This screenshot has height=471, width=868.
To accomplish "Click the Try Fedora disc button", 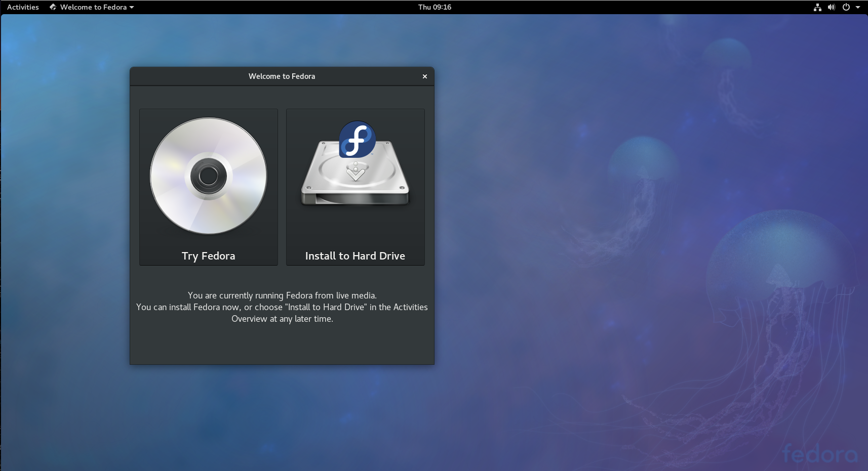I will pyautogui.click(x=209, y=187).
